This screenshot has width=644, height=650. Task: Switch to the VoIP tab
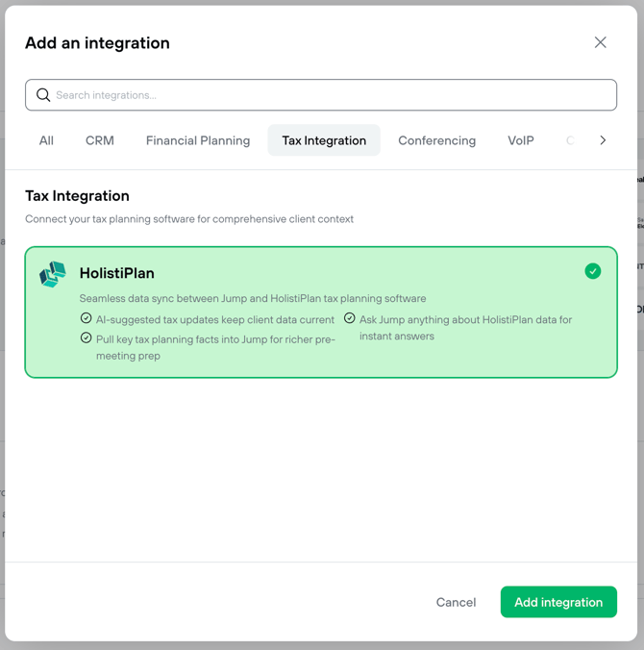(x=521, y=140)
